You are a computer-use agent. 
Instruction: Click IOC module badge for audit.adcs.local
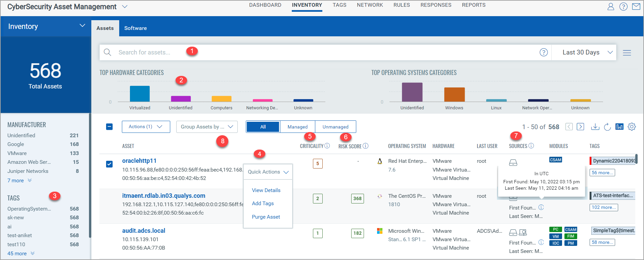pos(556,243)
